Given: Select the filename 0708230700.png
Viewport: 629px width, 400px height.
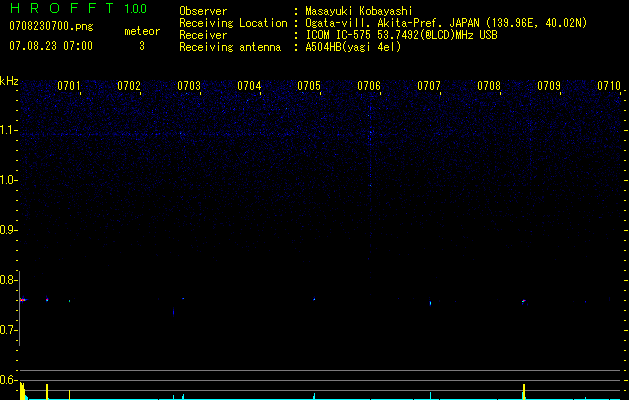Looking at the screenshot, I should coord(51,27).
